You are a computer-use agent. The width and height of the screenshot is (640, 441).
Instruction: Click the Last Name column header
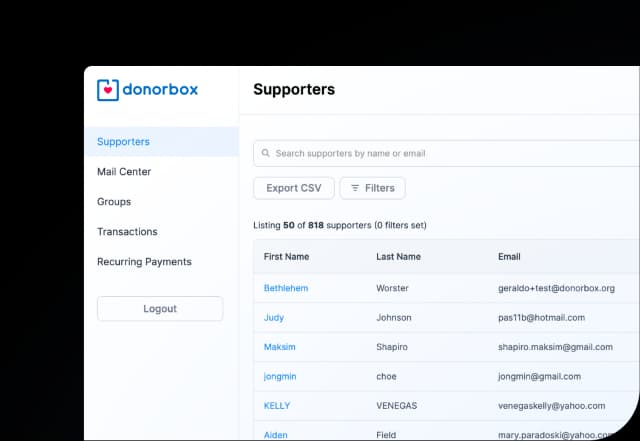[398, 257]
